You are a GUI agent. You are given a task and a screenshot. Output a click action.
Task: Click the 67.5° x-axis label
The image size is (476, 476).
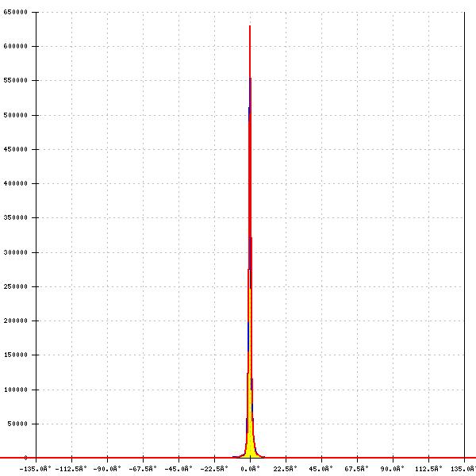357,469
